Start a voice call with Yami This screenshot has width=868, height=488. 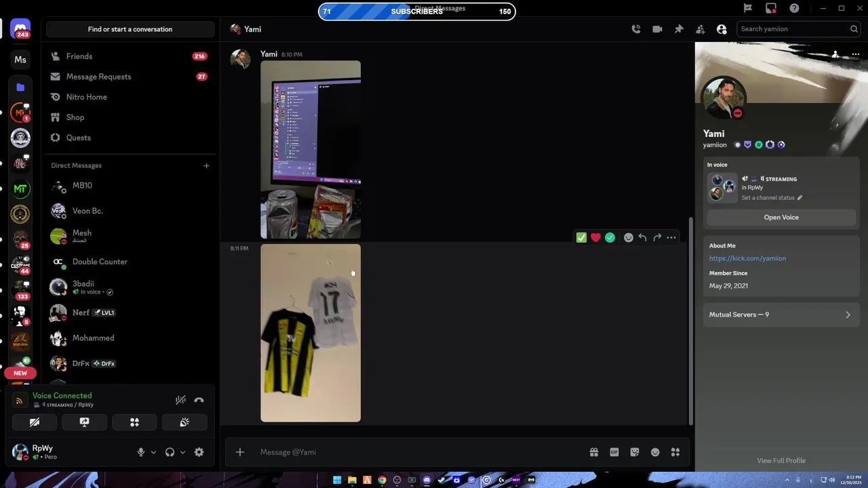636,29
